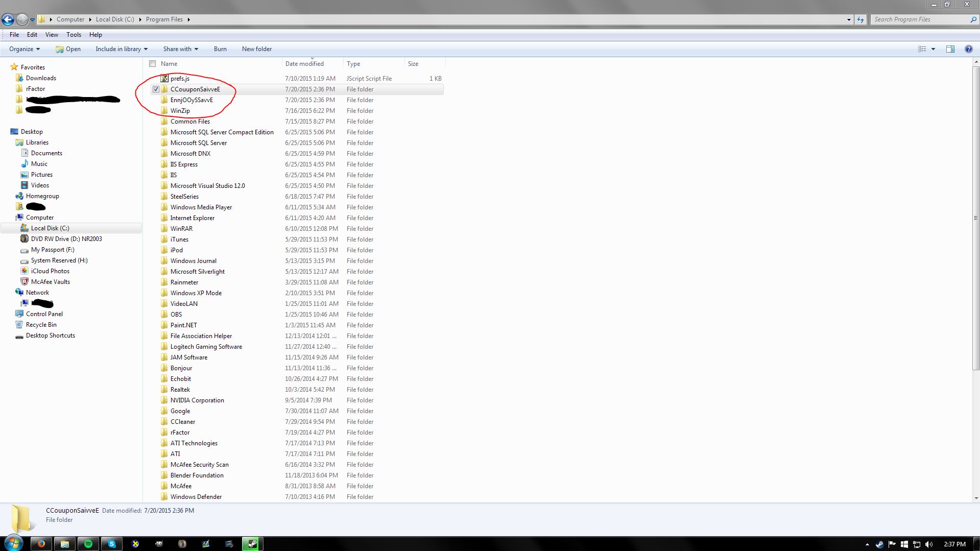Open DVD RW Drive (D:) NR2003
The image size is (980, 551).
[x=66, y=239]
